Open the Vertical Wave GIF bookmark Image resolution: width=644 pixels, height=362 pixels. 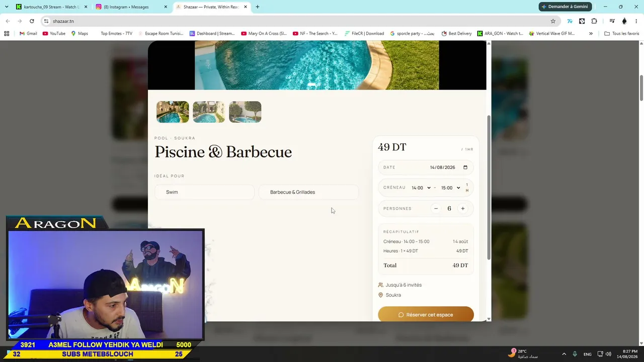[552, 34]
